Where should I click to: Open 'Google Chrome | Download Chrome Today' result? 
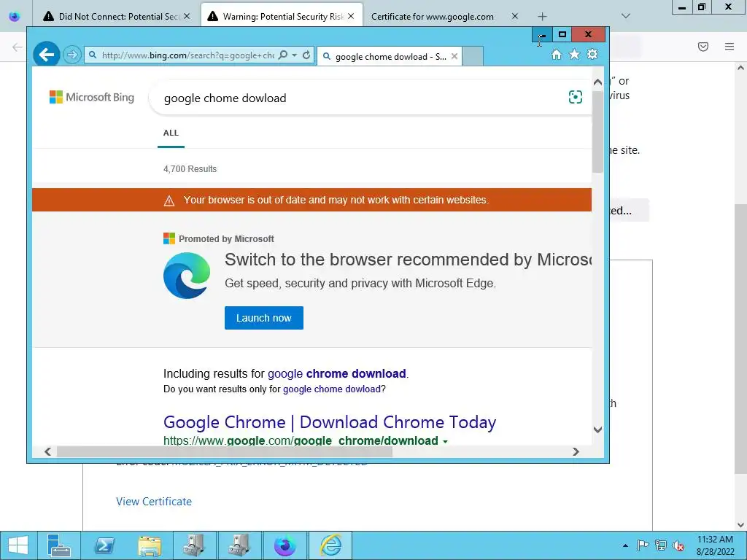click(x=330, y=422)
